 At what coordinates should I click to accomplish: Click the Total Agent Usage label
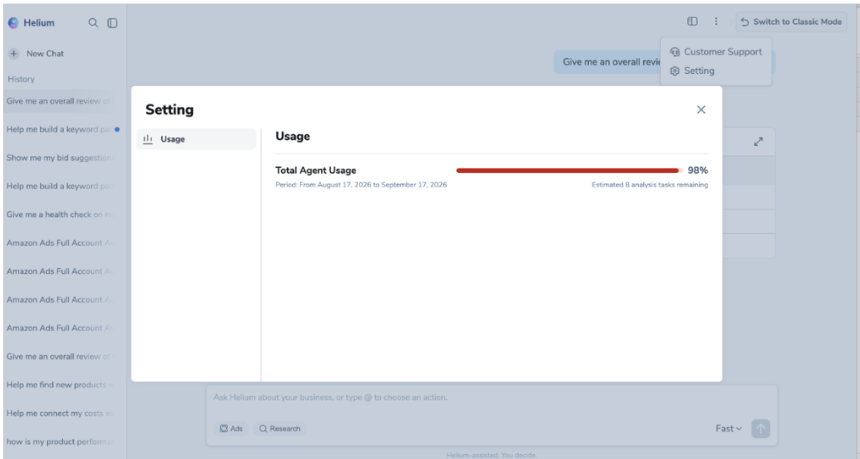tap(315, 171)
